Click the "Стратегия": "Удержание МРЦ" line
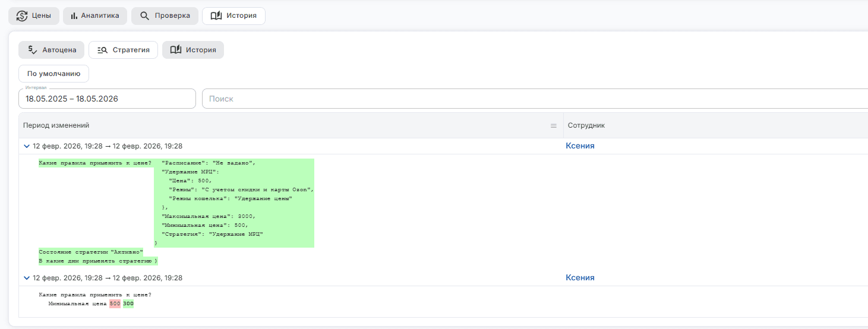868x329 pixels. pos(212,235)
